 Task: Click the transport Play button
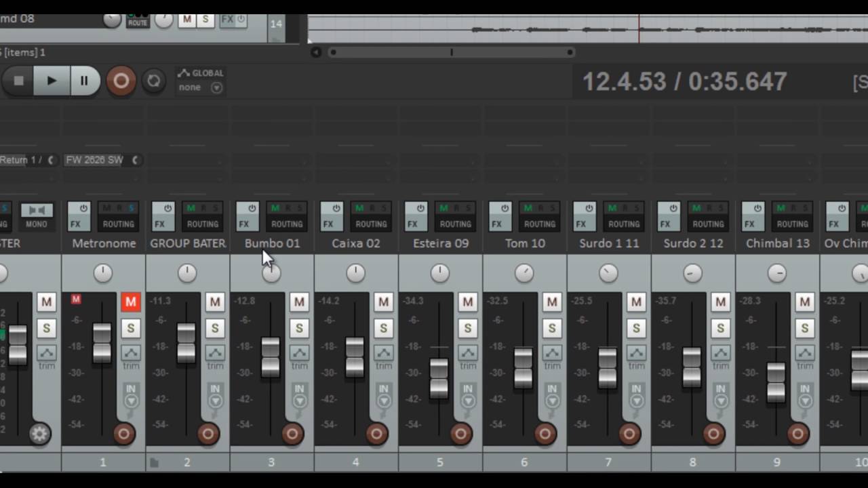tap(52, 81)
